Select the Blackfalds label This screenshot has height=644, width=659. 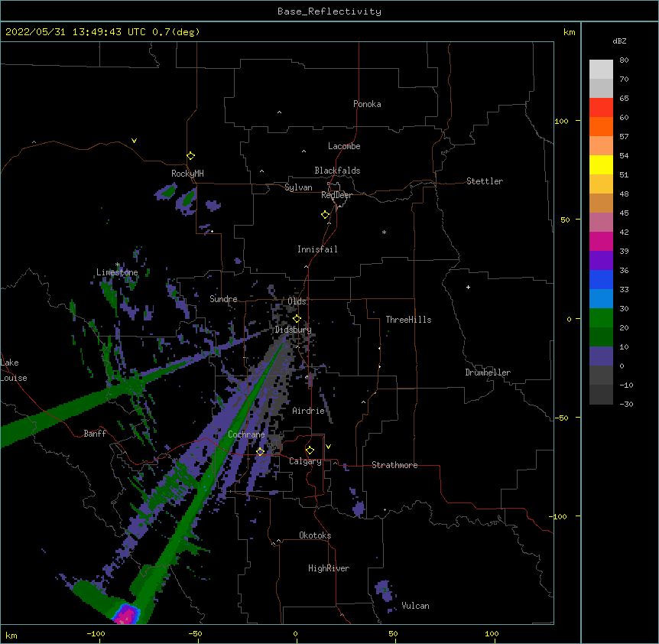pyautogui.click(x=337, y=171)
